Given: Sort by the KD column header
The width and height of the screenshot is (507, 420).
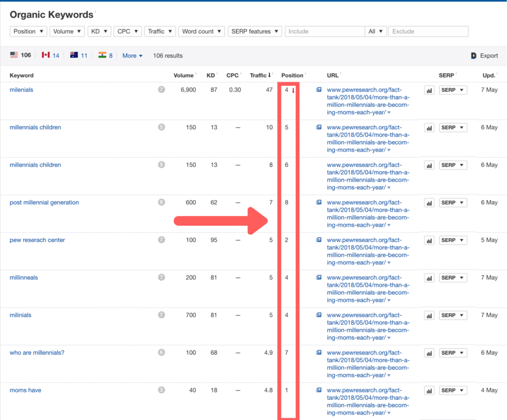Looking at the screenshot, I should coord(211,76).
